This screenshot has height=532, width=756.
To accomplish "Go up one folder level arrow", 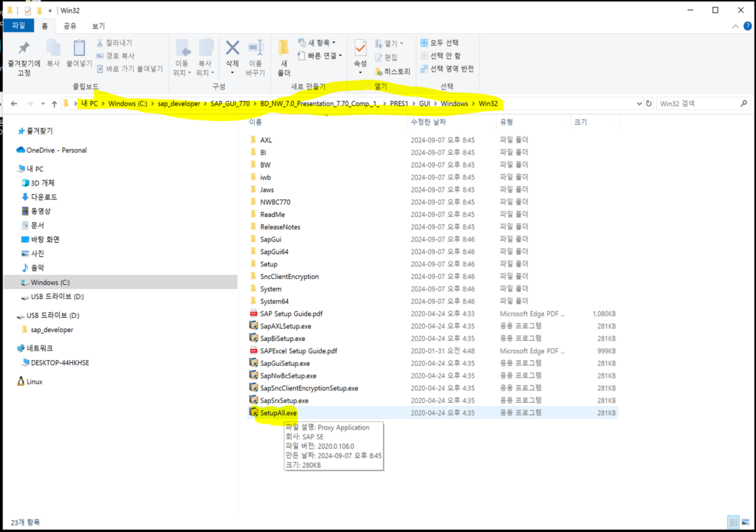I will pos(54,103).
